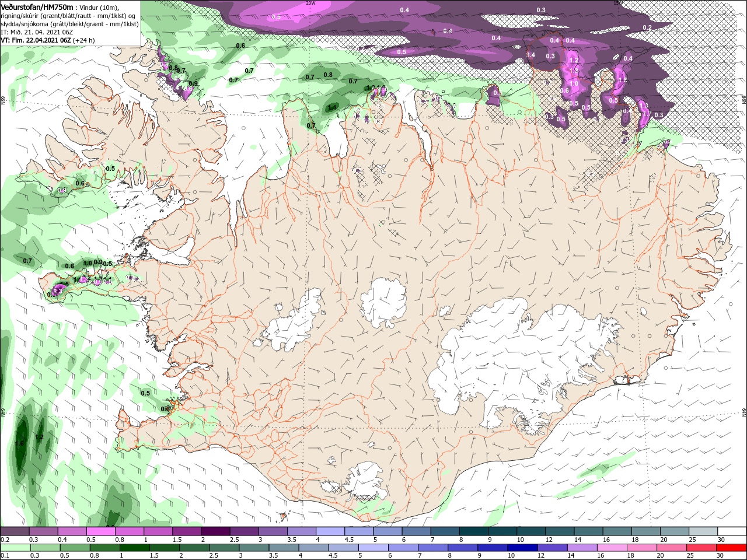Click the 1.6 precipitation value on the map
The image size is (747, 560).
19,443
